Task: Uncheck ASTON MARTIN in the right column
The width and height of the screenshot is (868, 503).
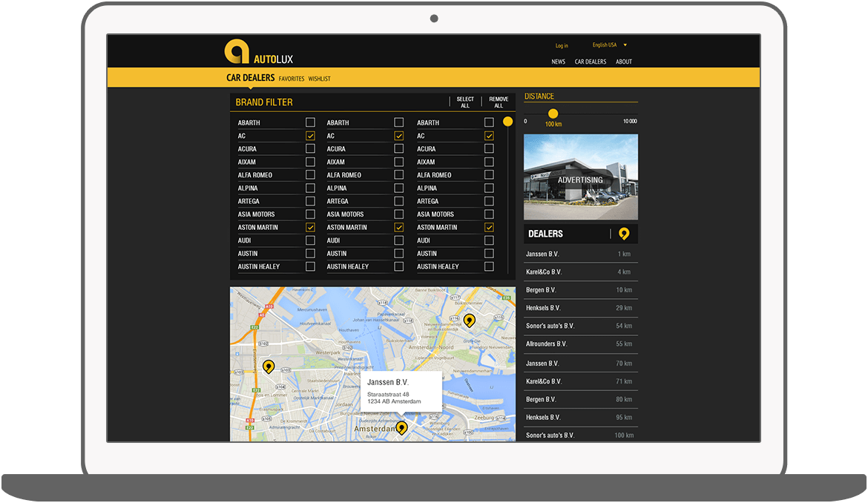Action: coord(489,227)
